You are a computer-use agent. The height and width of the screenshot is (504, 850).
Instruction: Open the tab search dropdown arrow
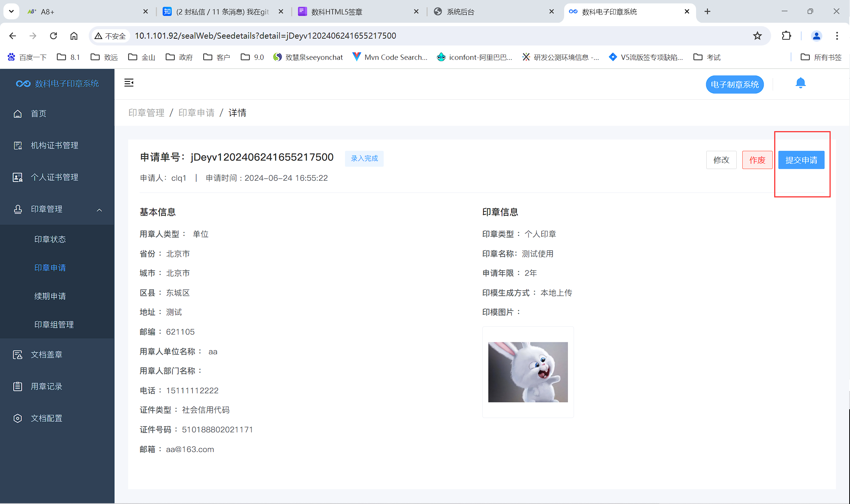pos(11,11)
